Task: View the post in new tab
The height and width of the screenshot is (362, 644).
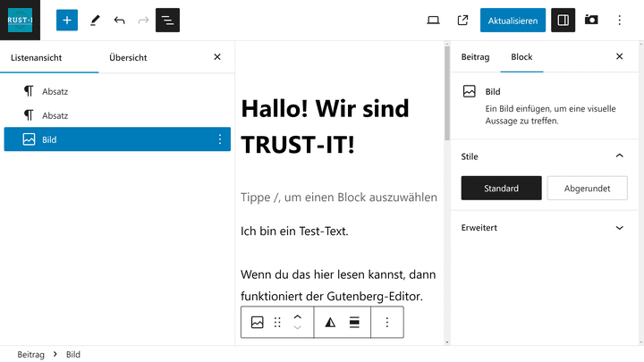Action: [x=463, y=20]
